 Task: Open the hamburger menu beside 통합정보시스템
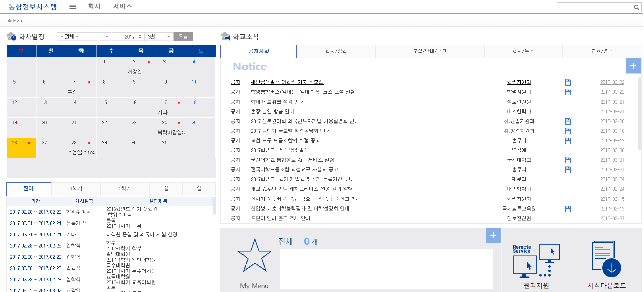tap(71, 7)
